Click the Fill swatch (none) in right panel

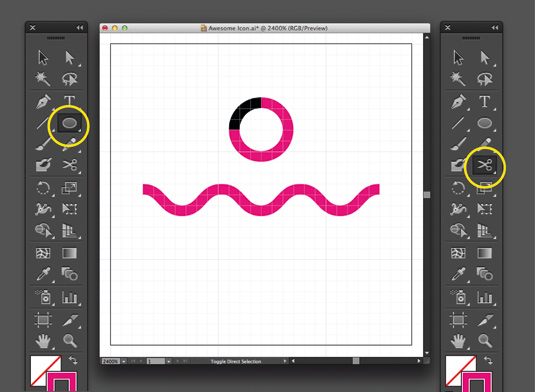(x=456, y=367)
